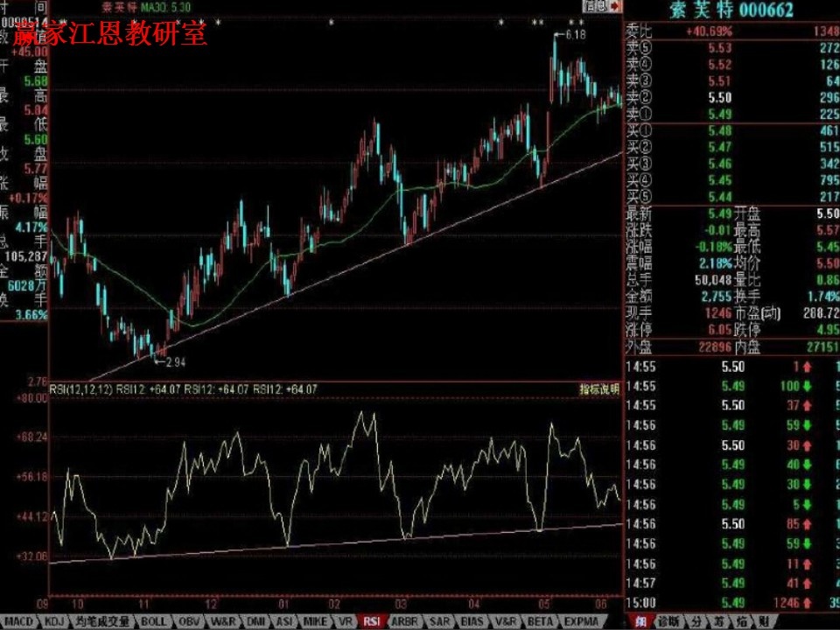Open the 诊断 diagnosis tab

click(x=669, y=621)
